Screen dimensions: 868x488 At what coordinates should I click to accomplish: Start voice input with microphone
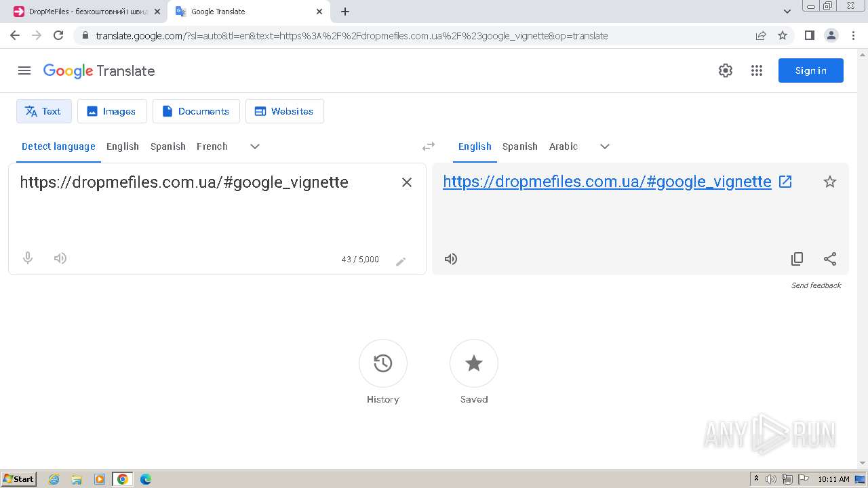(28, 258)
